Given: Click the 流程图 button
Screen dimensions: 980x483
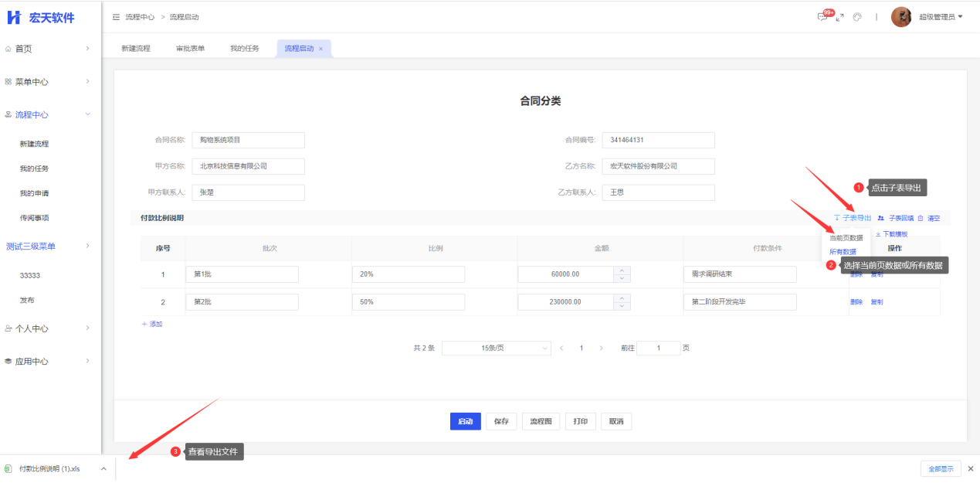Looking at the screenshot, I should click(541, 421).
